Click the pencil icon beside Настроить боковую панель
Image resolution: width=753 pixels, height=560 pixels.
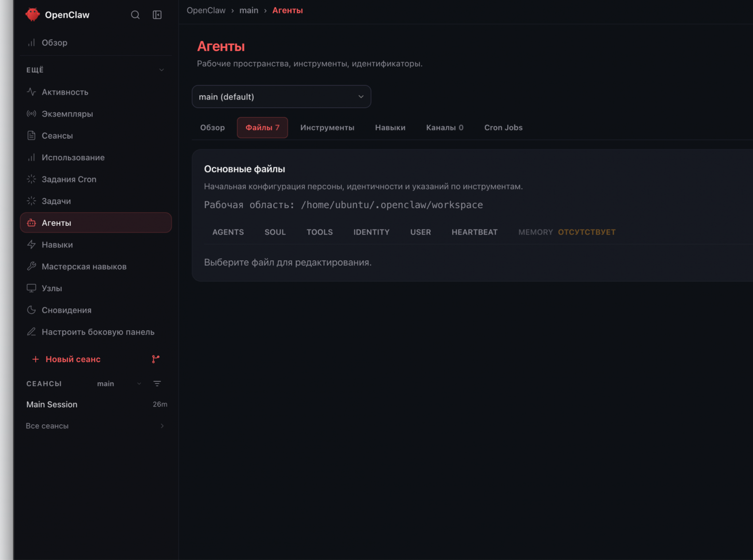coord(31,332)
